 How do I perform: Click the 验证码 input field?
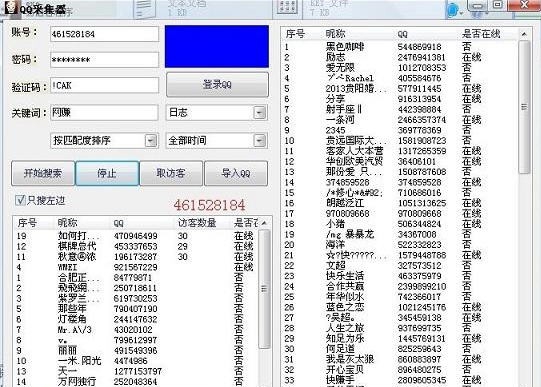pos(104,85)
